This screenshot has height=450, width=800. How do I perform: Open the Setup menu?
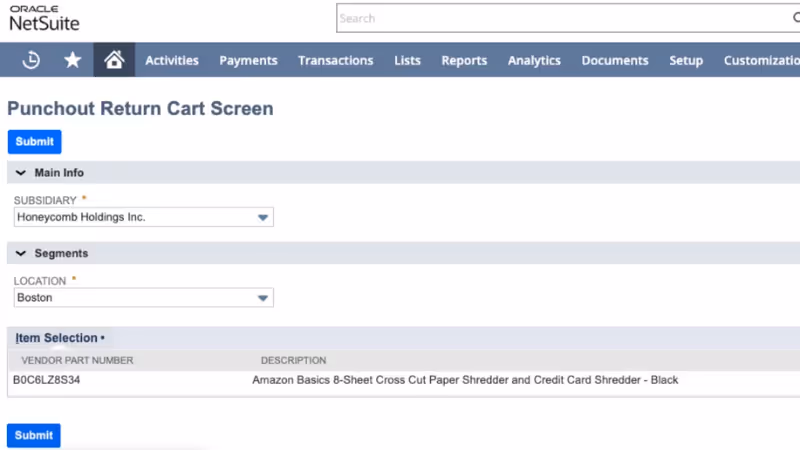coord(686,60)
